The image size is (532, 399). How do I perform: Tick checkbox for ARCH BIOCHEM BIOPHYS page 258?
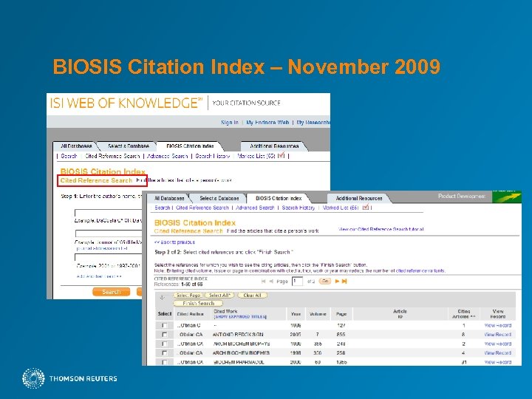pos(165,353)
